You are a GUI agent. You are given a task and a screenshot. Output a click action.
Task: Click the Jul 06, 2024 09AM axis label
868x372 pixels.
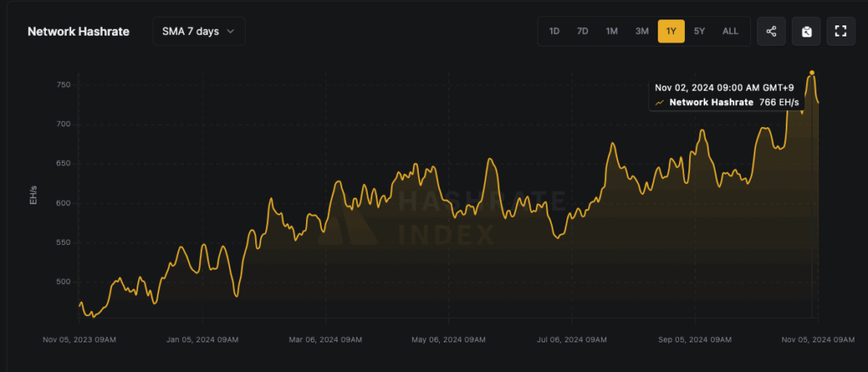(572, 340)
